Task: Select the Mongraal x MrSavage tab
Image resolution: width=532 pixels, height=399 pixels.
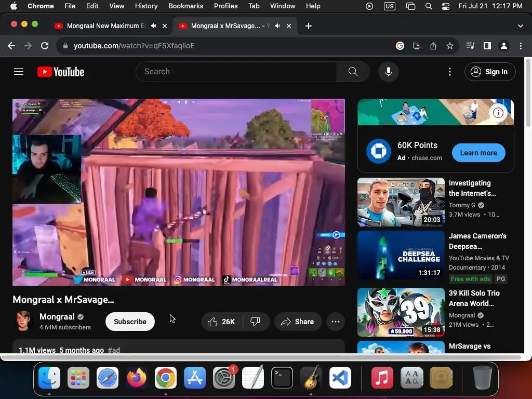Action: coord(230,26)
